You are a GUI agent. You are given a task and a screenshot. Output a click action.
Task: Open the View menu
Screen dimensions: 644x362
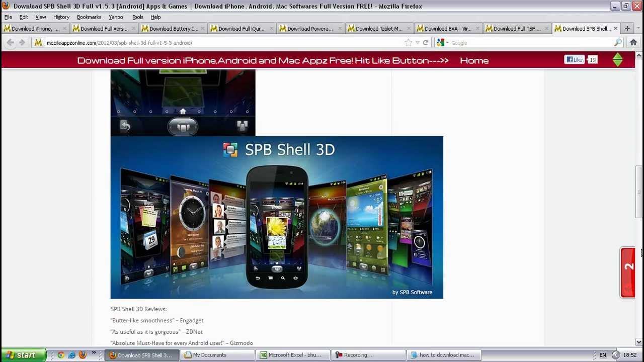click(x=41, y=17)
